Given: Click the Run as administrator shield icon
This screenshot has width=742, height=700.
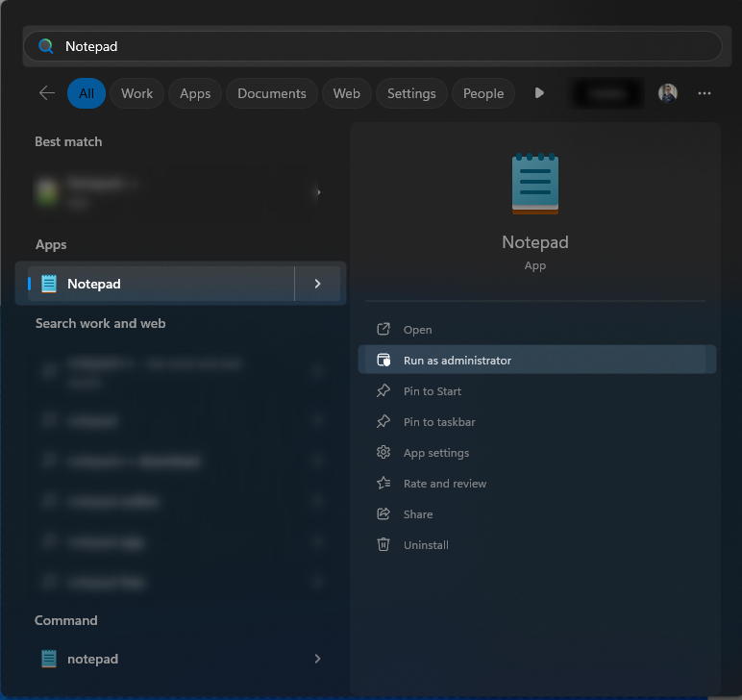Looking at the screenshot, I should tap(383, 360).
